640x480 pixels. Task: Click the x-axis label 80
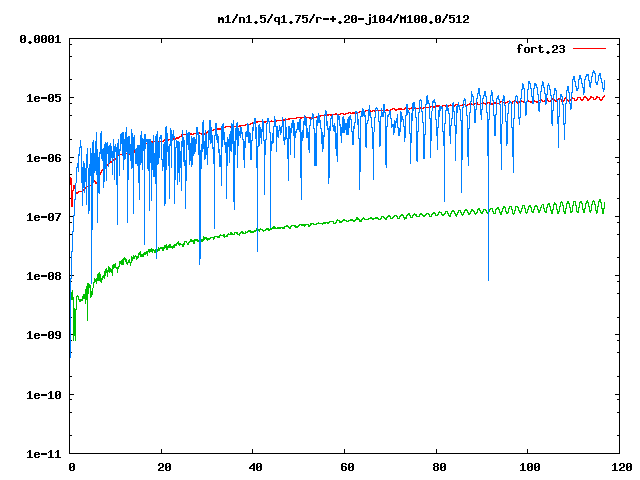pos(439,467)
